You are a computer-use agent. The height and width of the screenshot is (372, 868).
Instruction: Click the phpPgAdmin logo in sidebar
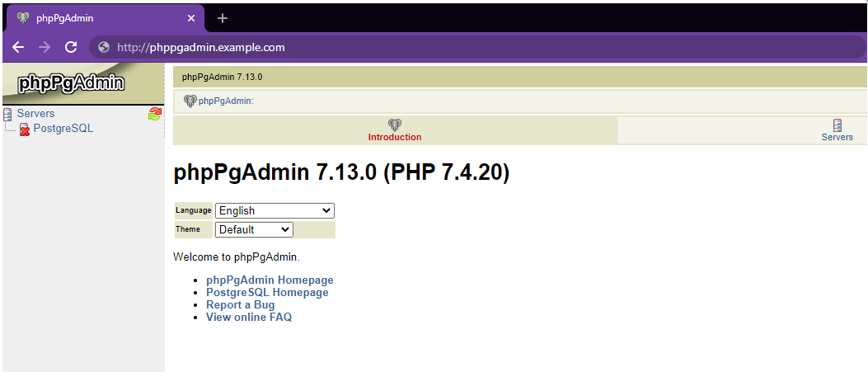(72, 83)
